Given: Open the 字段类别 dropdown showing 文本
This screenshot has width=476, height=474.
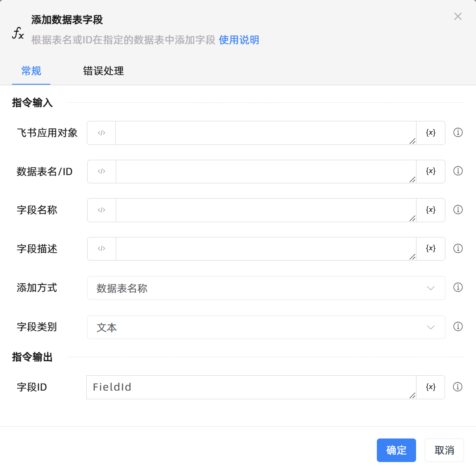Looking at the screenshot, I should point(266,327).
